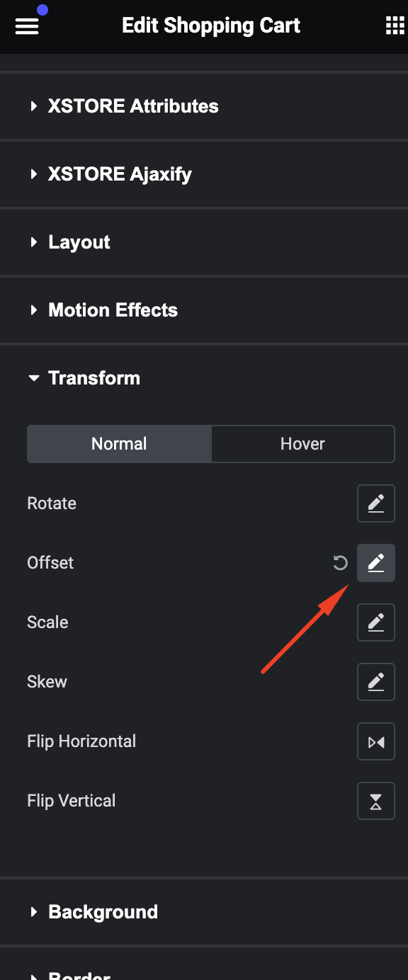408x980 pixels.
Task: Switch to the Hover state tab
Action: (x=302, y=444)
